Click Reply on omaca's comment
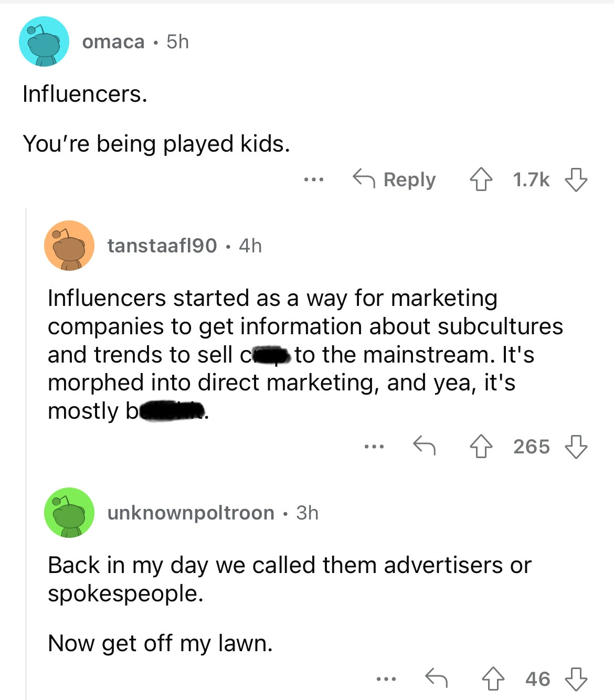Image resolution: width=614 pixels, height=700 pixels. coord(395,180)
